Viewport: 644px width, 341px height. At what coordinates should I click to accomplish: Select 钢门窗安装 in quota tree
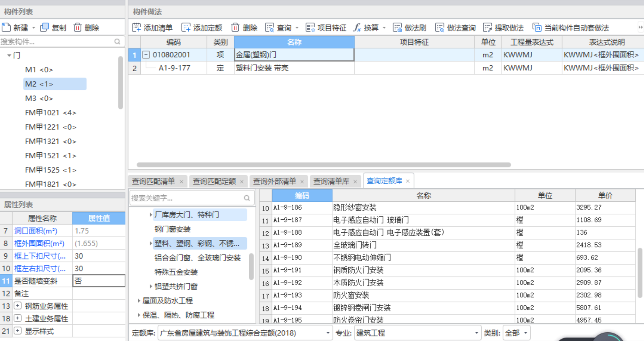[172, 229]
